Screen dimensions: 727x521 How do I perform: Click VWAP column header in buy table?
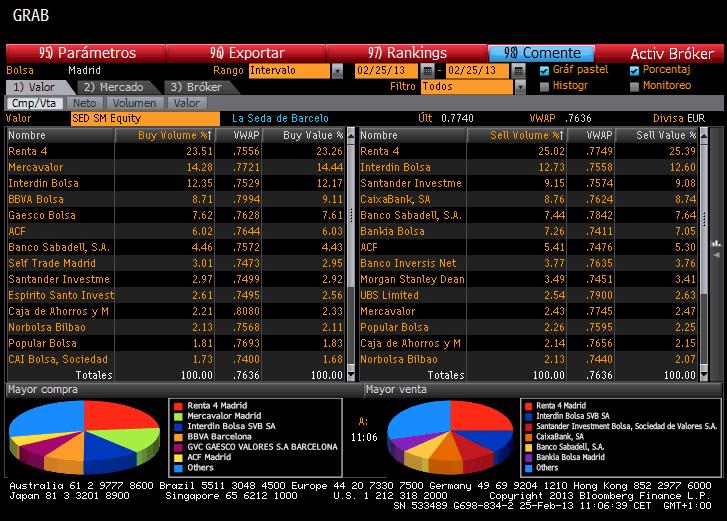click(239, 135)
